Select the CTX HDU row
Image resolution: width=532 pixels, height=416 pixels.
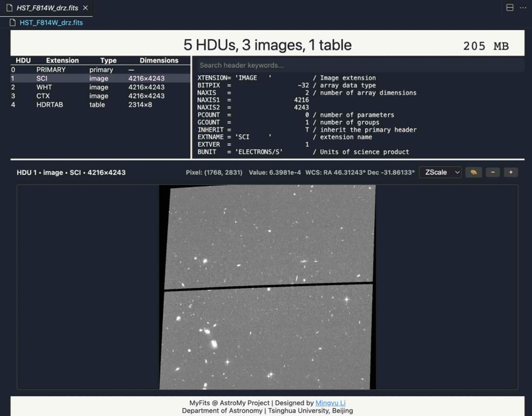pyautogui.click(x=101, y=96)
